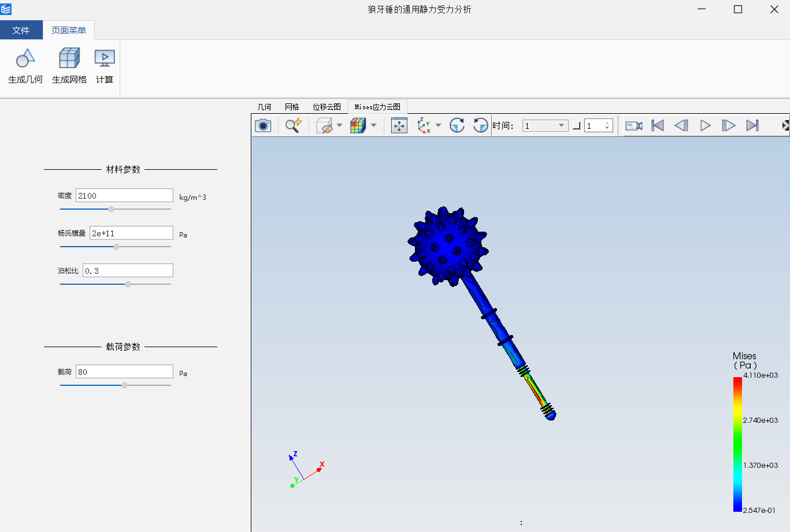The image size is (790, 532).
Task: Take a viewport screenshot with camera icon
Action: 263,125
